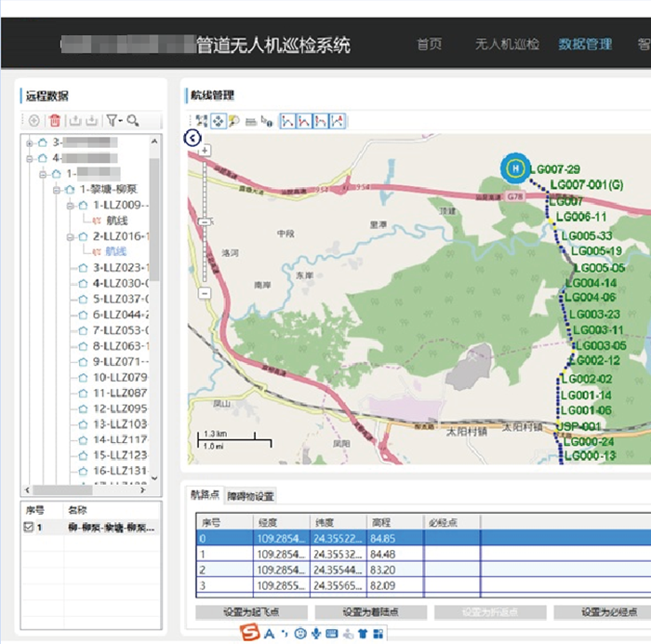
Task: Click 设置为着陆点 button
Action: 370,612
